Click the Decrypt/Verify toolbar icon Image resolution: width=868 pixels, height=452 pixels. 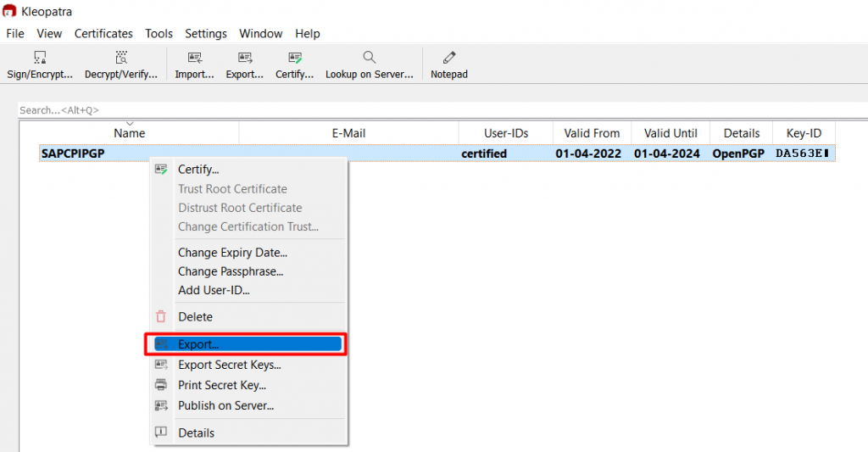coord(121,58)
